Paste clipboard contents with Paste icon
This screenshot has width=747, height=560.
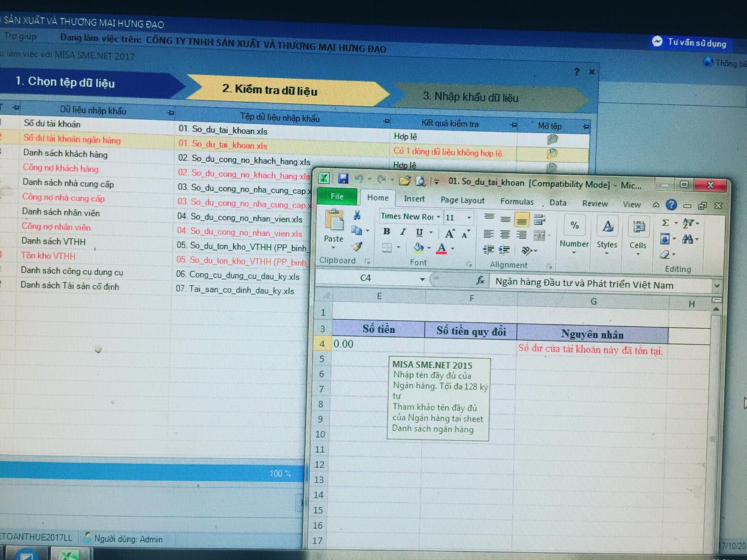(x=334, y=220)
